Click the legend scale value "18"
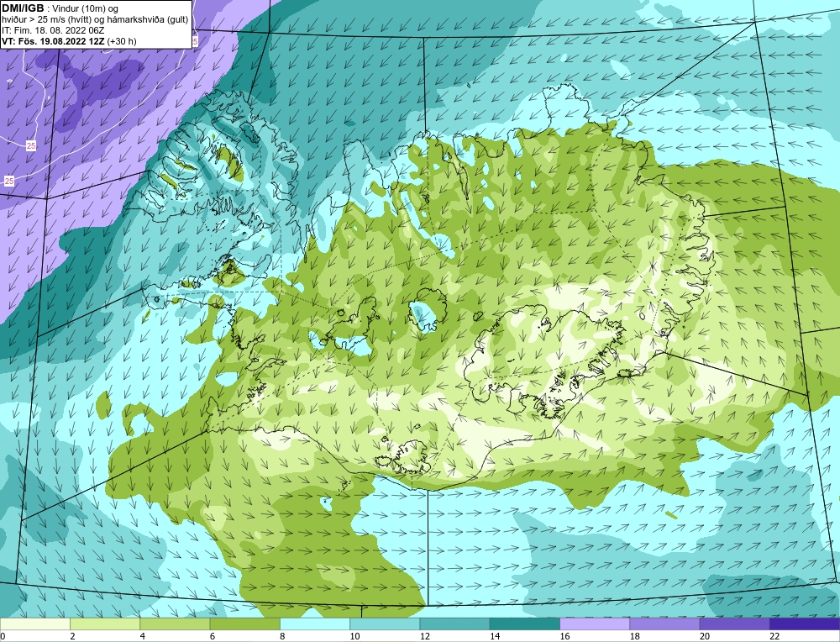Image resolution: width=840 pixels, height=642 pixels. pos(635,636)
